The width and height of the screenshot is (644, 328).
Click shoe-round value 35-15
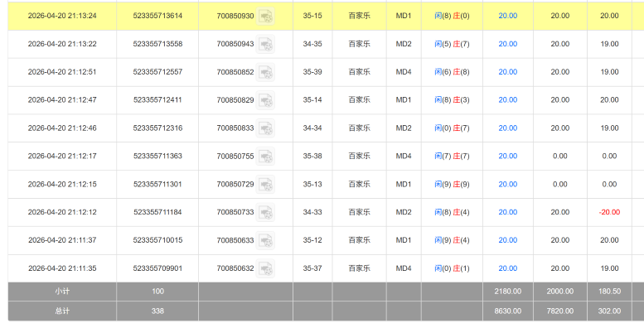pyautogui.click(x=312, y=16)
